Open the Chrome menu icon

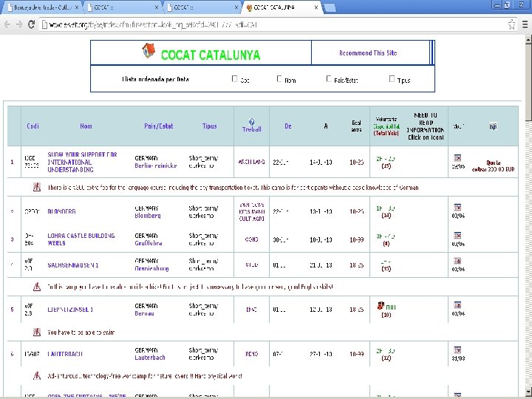(525, 24)
